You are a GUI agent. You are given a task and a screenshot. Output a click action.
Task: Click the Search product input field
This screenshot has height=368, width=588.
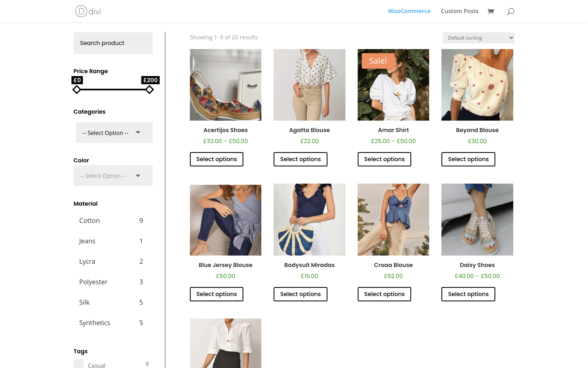tap(113, 43)
